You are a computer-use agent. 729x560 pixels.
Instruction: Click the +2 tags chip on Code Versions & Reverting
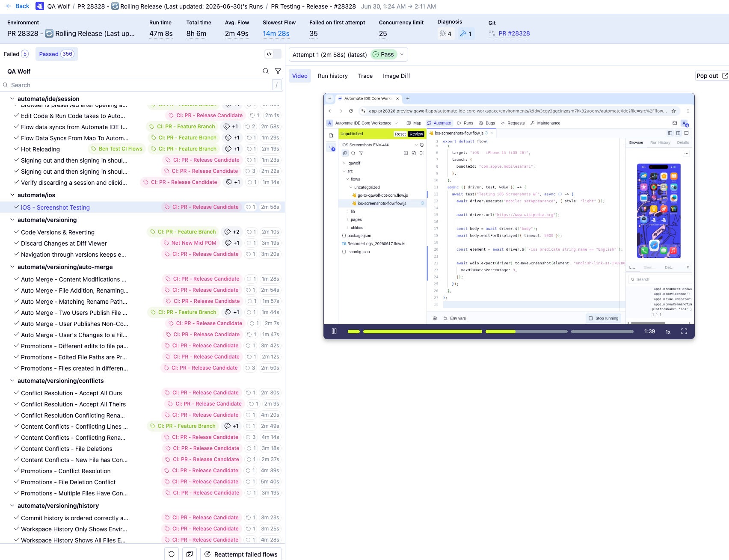[x=232, y=232]
